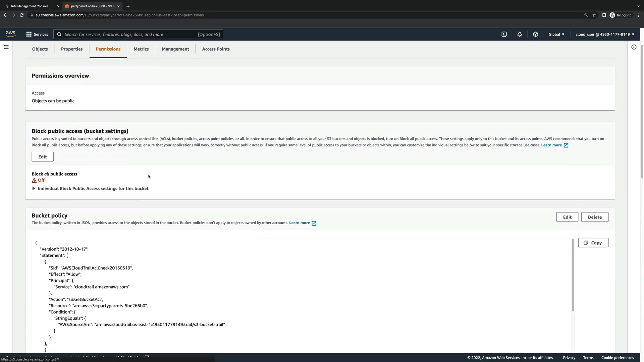This screenshot has width=644, height=362.
Task: Bookmark page with the star icon
Action: click(x=594, y=15)
